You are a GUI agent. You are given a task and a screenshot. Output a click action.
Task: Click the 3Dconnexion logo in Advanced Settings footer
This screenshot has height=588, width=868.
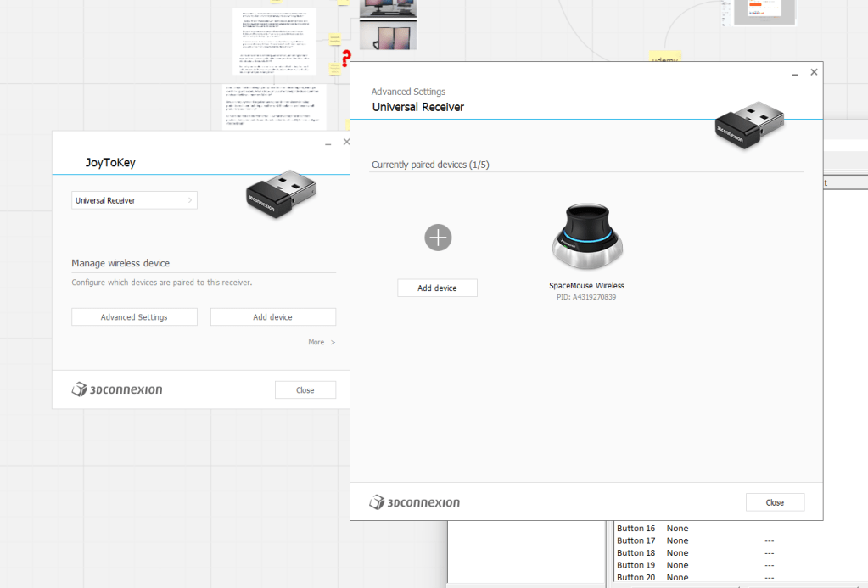pos(415,502)
